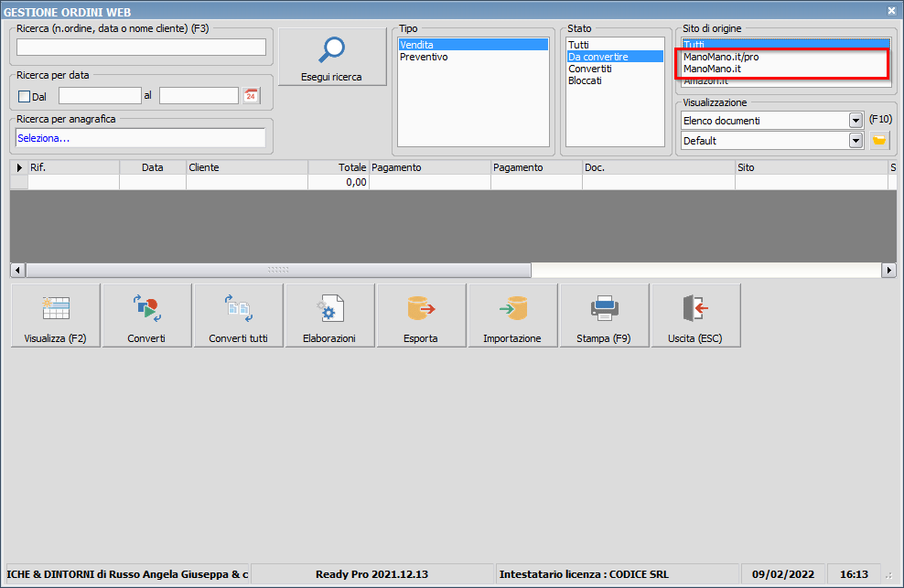The image size is (904, 588).
Task: Click the Dal start date field
Action: point(100,96)
